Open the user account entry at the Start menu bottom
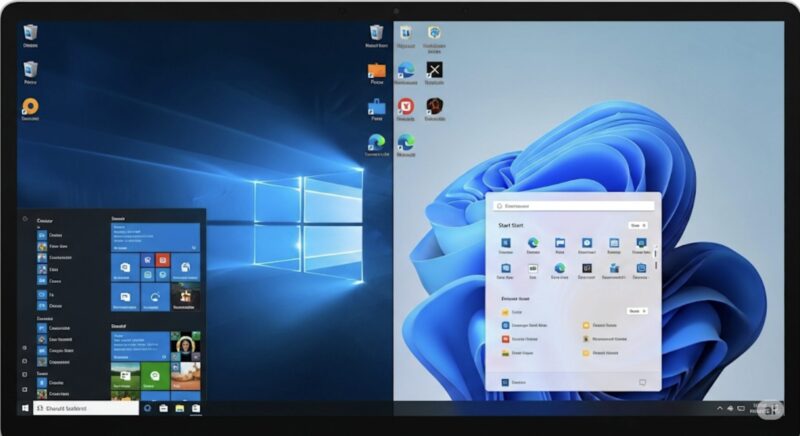This screenshot has height=436, width=800. click(514, 382)
